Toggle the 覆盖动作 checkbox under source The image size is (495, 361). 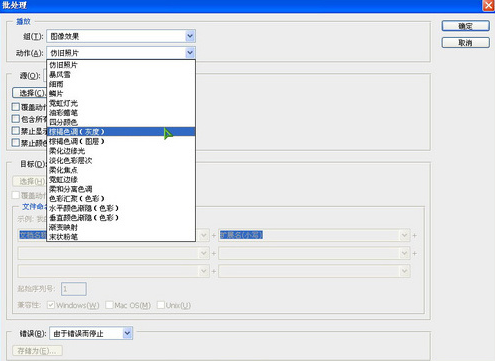(16, 107)
